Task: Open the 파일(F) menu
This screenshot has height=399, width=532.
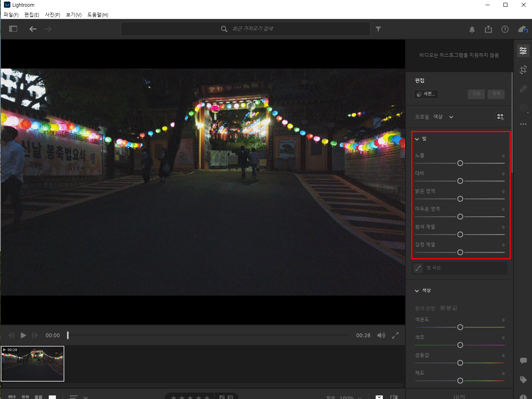Action: 11,15
